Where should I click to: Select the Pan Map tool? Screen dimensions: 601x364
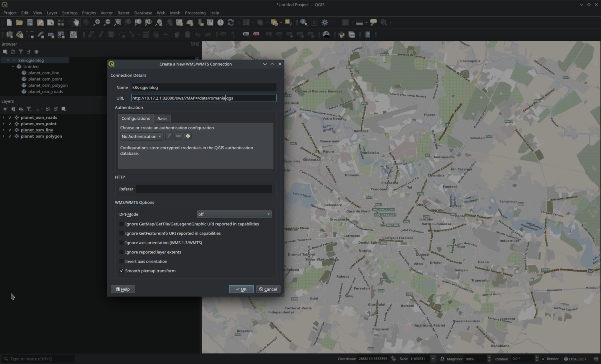pos(76,22)
